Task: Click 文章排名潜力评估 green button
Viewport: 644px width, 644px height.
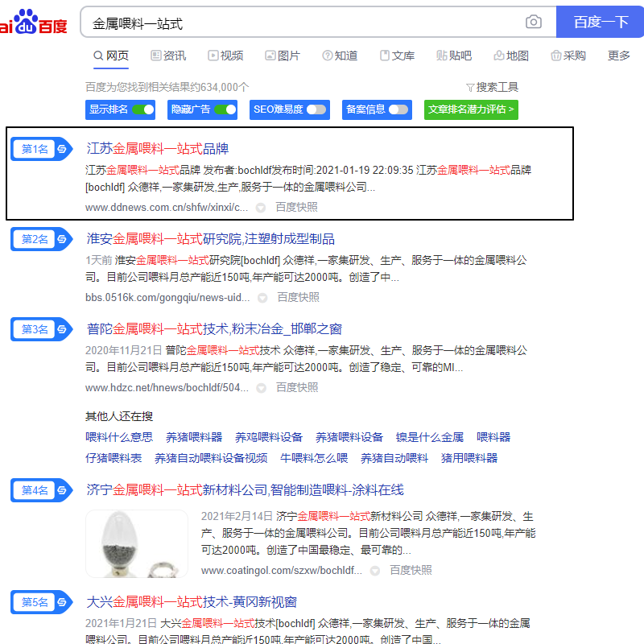Action: 471,109
